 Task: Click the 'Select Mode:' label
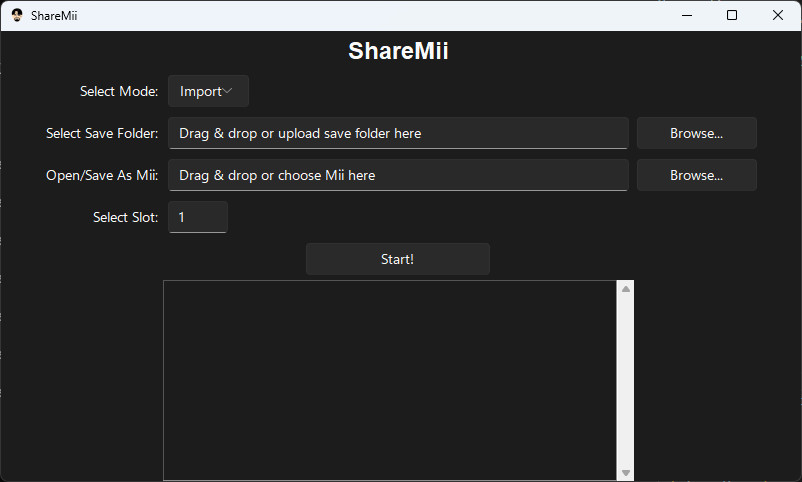pyautogui.click(x=119, y=91)
